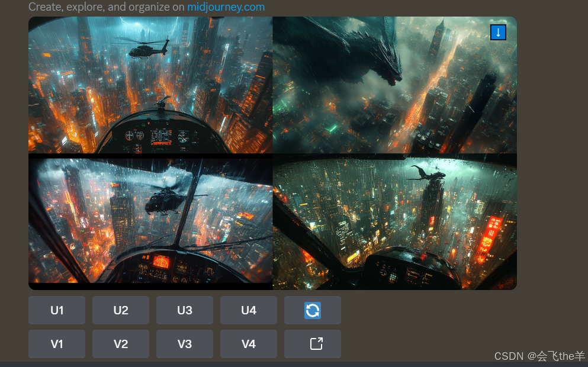Upscale second image using U2 button
This screenshot has width=588, height=367.
(x=121, y=310)
